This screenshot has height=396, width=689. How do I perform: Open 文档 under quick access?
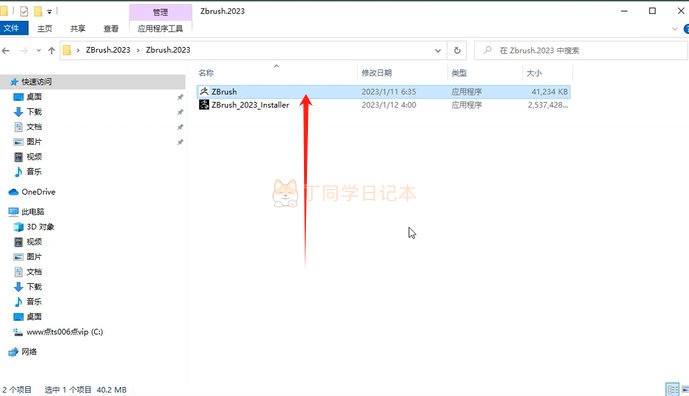34,127
